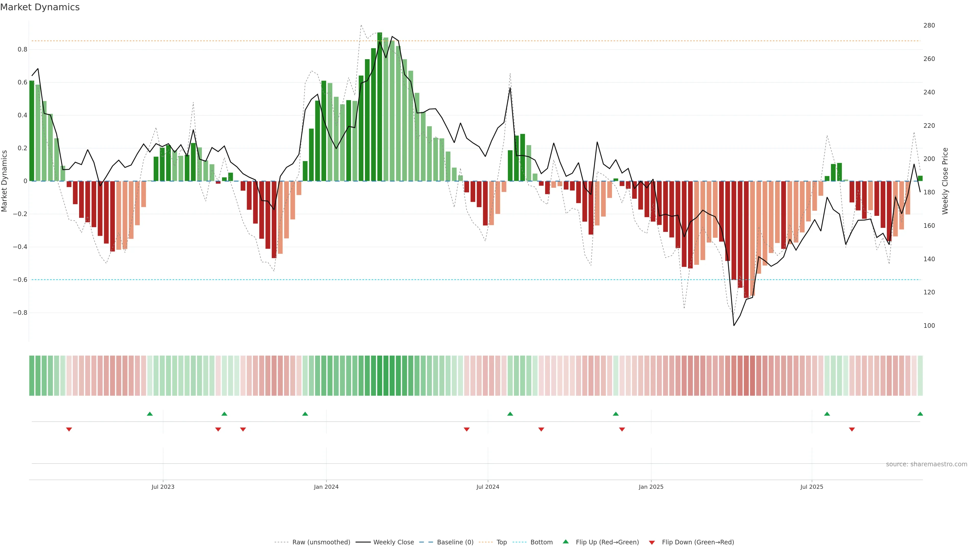This screenshot has width=980, height=551.
Task: Toggle the Weekly Close legend entry
Action: point(393,542)
